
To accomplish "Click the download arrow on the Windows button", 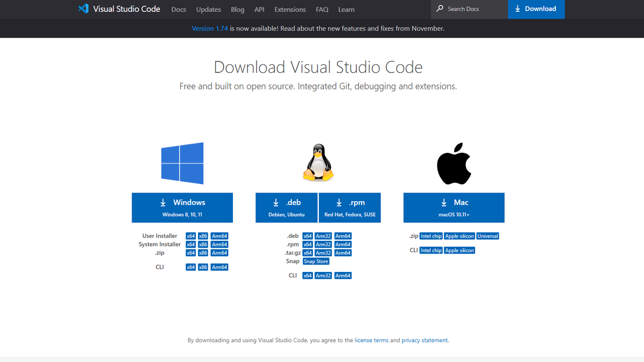I will pos(163,202).
